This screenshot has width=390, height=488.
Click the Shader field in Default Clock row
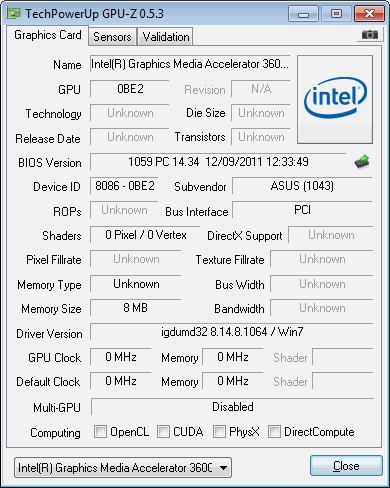[343, 381]
